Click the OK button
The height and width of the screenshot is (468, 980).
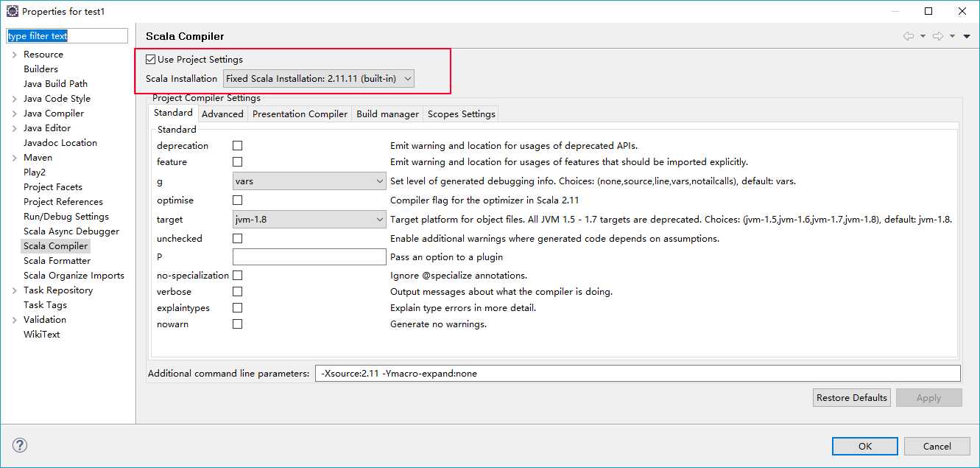tap(865, 446)
